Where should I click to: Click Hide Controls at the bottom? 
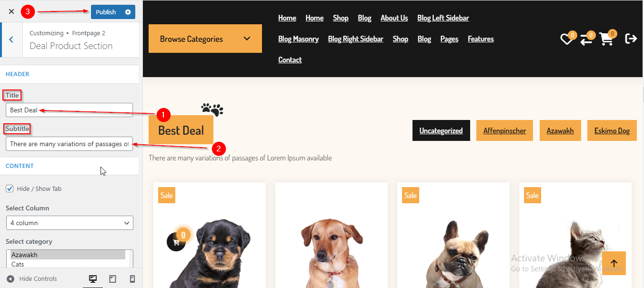pyautogui.click(x=31, y=279)
